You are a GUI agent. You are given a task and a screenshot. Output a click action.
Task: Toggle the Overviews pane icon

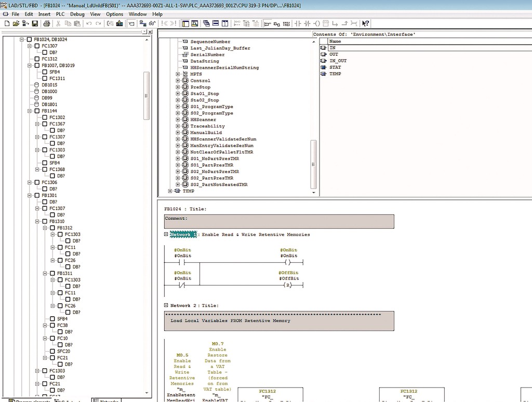(x=185, y=23)
